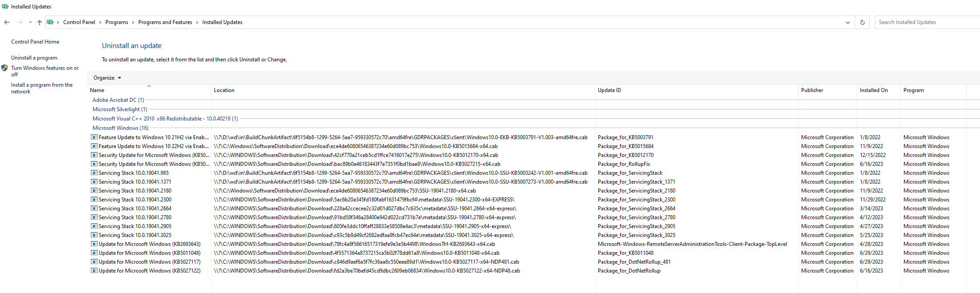This screenshot has width=980, height=293.
Task: Click the Uninstall an update heading
Action: [x=132, y=46]
